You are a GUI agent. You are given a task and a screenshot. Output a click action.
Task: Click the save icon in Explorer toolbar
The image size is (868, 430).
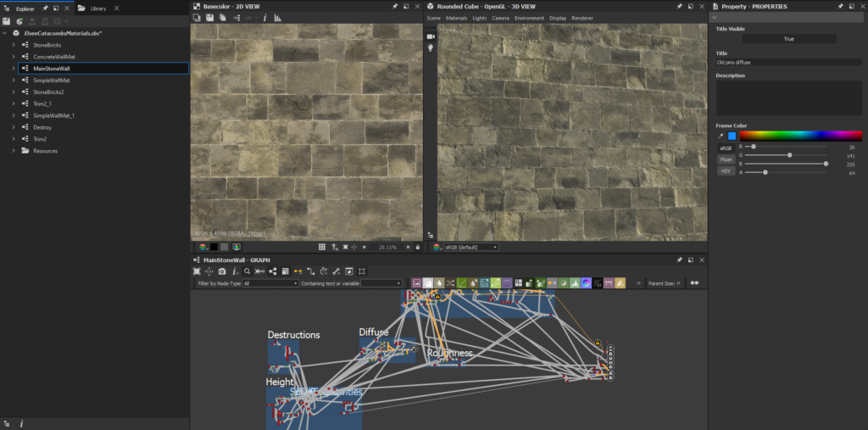(6, 20)
